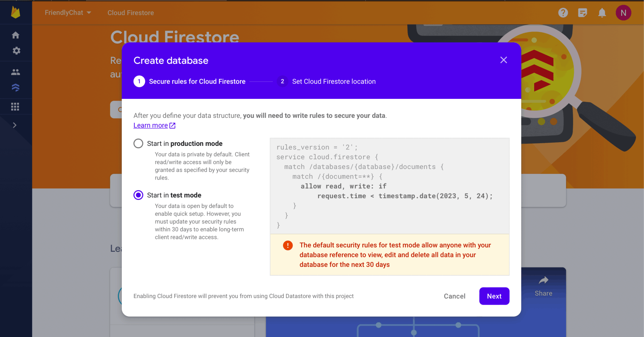
Task: Select the Firestore icon in sidebar
Action: (15, 88)
